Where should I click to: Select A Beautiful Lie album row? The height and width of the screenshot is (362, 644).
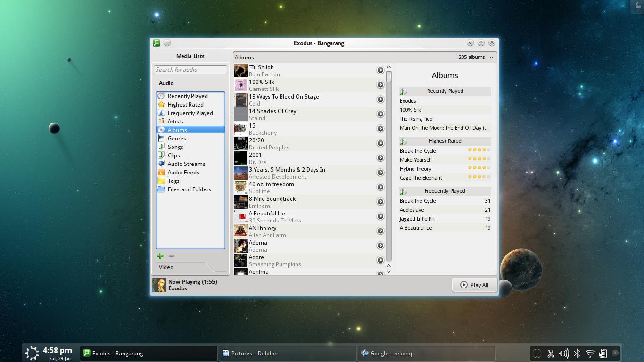pyautogui.click(x=309, y=216)
